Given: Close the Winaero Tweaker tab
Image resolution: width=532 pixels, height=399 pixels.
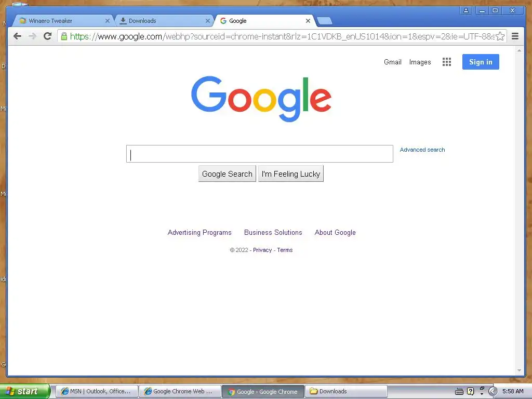Looking at the screenshot, I should click(107, 21).
